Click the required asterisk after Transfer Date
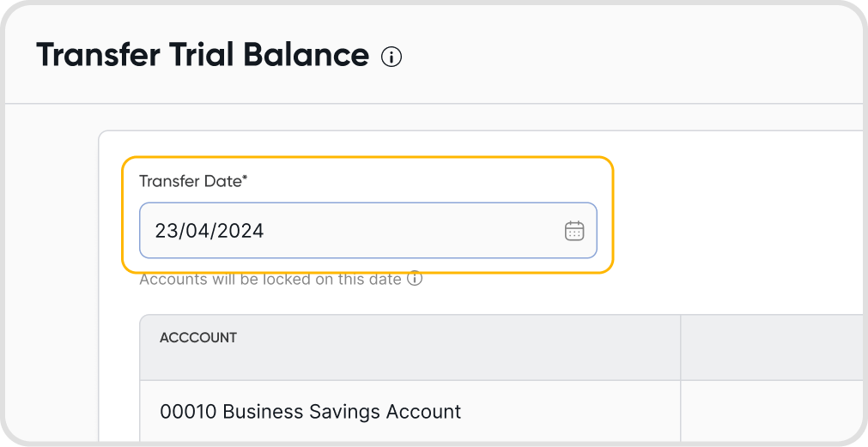This screenshot has height=447, width=868. point(244,178)
